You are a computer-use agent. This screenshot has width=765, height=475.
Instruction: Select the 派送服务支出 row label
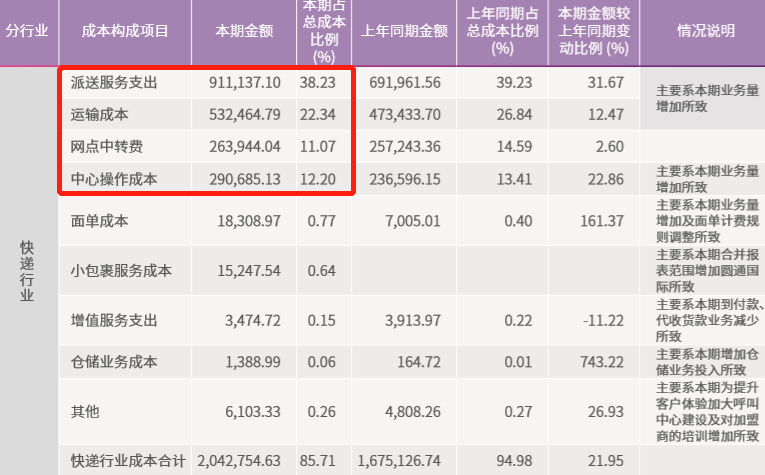click(115, 82)
